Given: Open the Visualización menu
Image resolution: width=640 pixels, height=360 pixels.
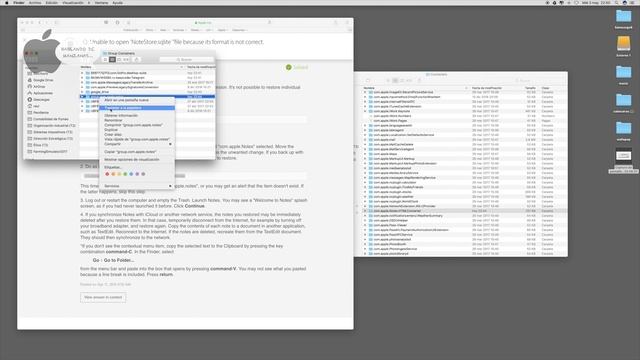Looking at the screenshot, I should (x=73, y=2).
